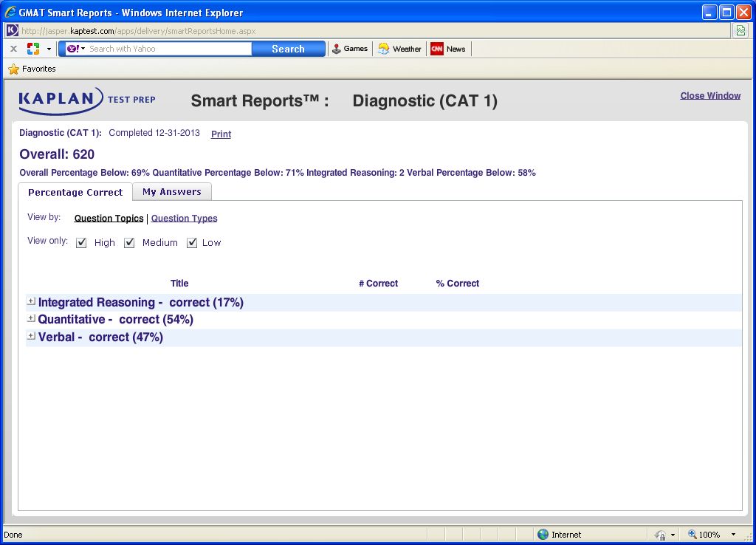Click the Done status bar text

[x=13, y=535]
